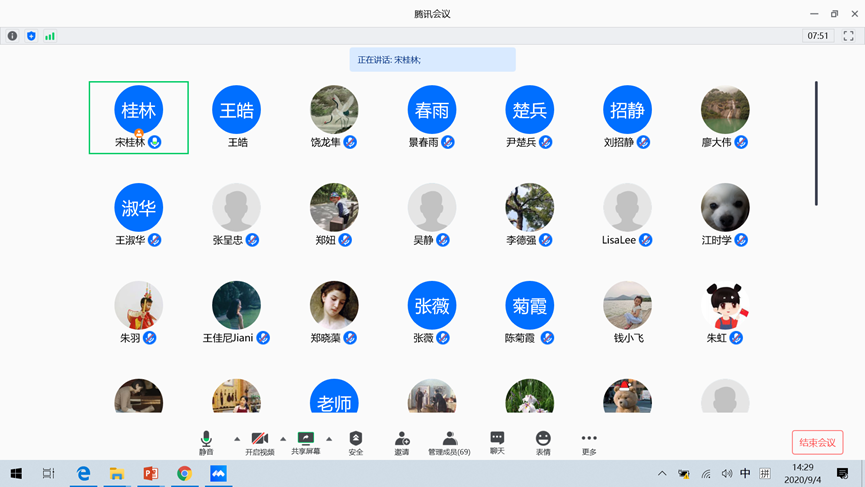The height and width of the screenshot is (487, 865).
Task: Select 张呈忠 default avatar
Action: [237, 207]
